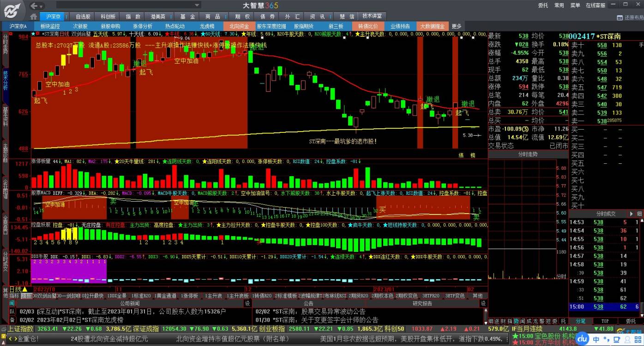Toggle the 指标 indicator tab at chart bottom
Image resolution: width=644 pixels, height=346 pixels.
coord(14,296)
